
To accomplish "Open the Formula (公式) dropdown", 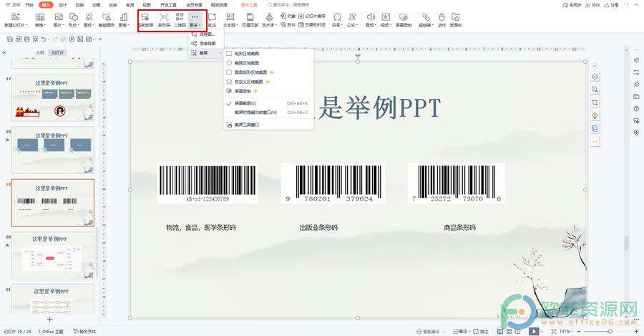I will coord(352,20).
